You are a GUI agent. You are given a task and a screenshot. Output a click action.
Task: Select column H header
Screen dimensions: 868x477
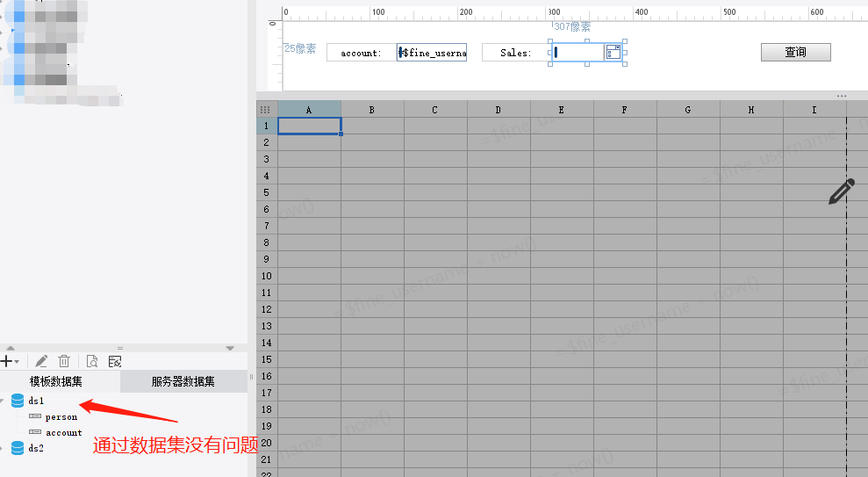751,110
